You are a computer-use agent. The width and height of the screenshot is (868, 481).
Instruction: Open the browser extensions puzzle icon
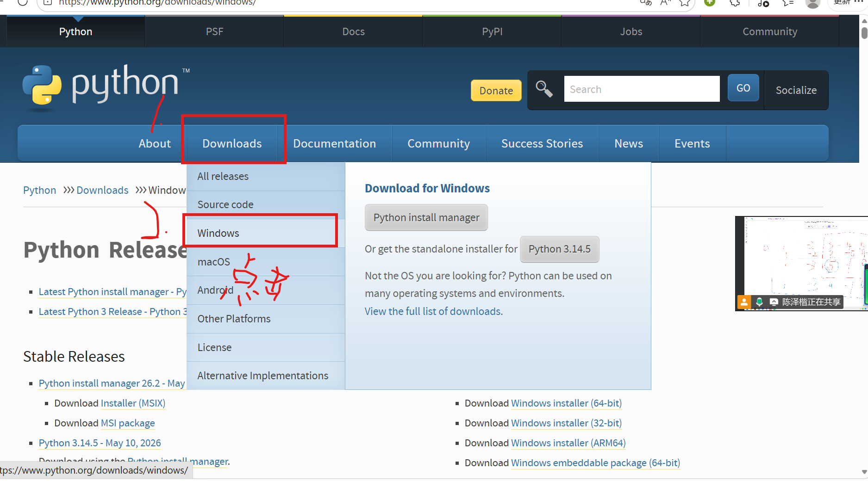[735, 3]
